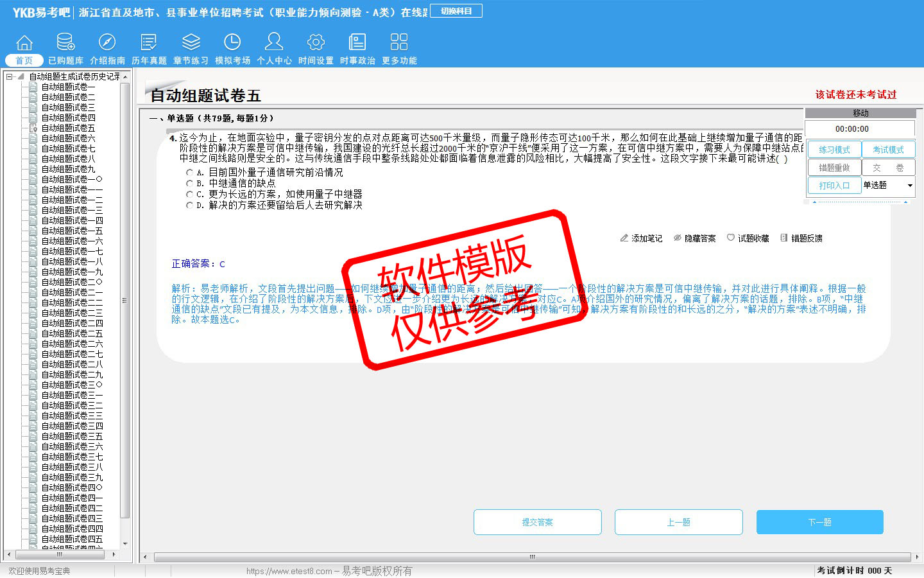Click the 提交答案 submit button
The height and width of the screenshot is (578, 924).
point(537,522)
